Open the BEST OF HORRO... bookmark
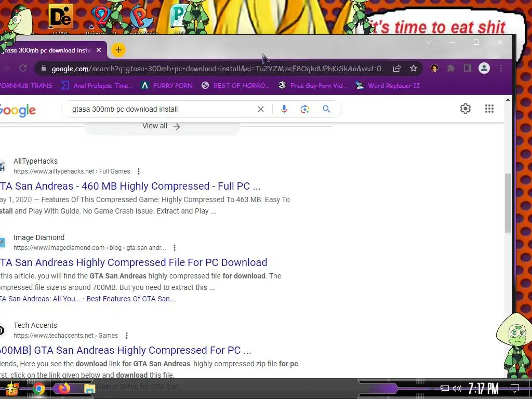Image resolution: width=532 pixels, height=399 pixels. coord(235,86)
